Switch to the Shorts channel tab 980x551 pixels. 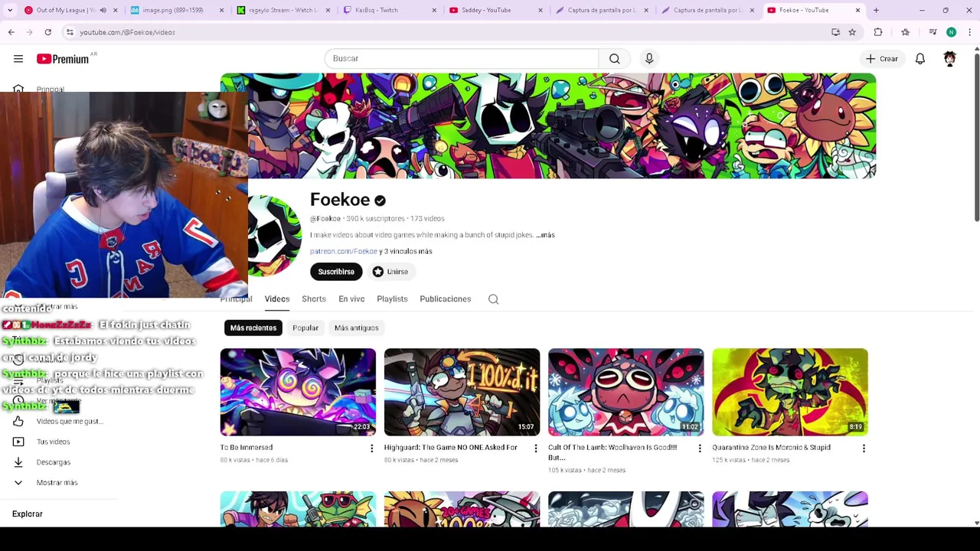(314, 299)
